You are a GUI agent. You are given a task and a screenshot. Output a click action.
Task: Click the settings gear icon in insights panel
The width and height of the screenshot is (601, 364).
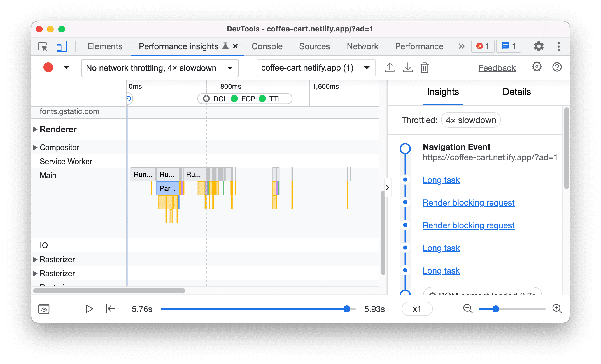click(x=536, y=67)
